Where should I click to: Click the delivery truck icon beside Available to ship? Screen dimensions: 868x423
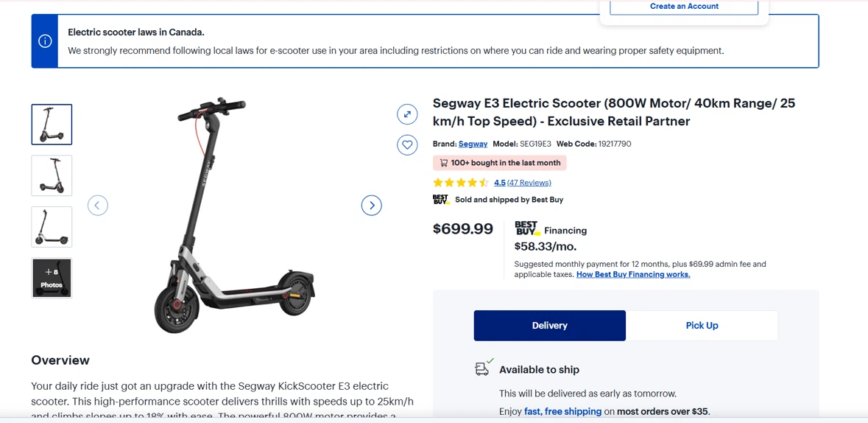(x=483, y=368)
